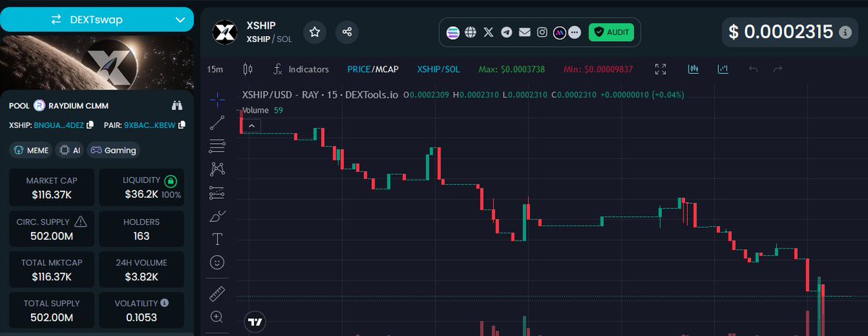Click the price info icon next to $0.0002315
868x336 pixels.
point(845,33)
